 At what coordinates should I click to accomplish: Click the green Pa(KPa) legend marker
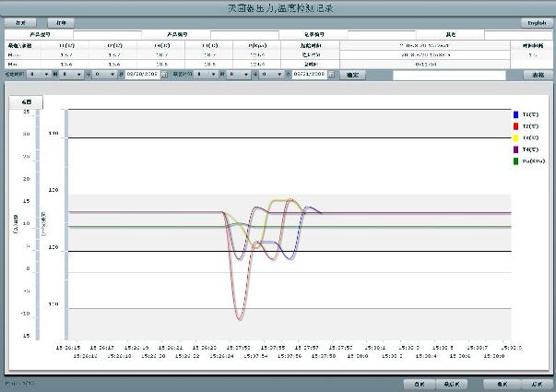[x=515, y=160]
